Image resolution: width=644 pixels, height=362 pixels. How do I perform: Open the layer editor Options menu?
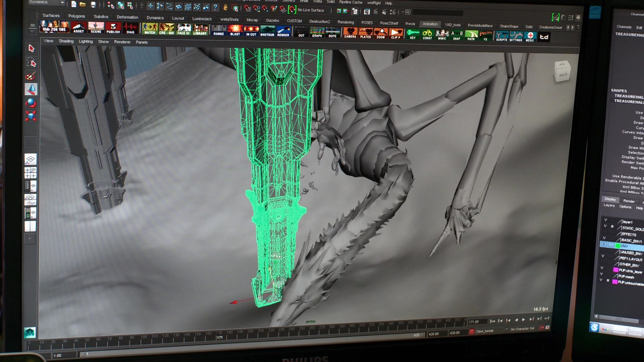pyautogui.click(x=625, y=207)
